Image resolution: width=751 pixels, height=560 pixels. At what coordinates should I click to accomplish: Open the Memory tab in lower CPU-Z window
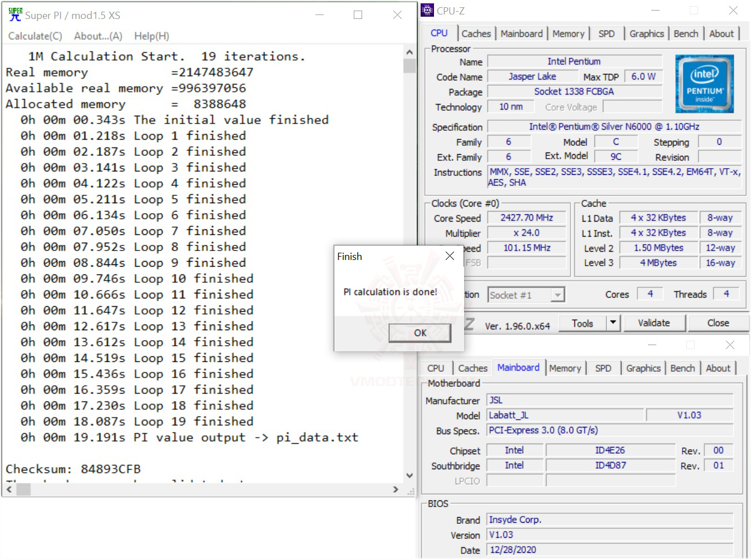[x=565, y=368]
